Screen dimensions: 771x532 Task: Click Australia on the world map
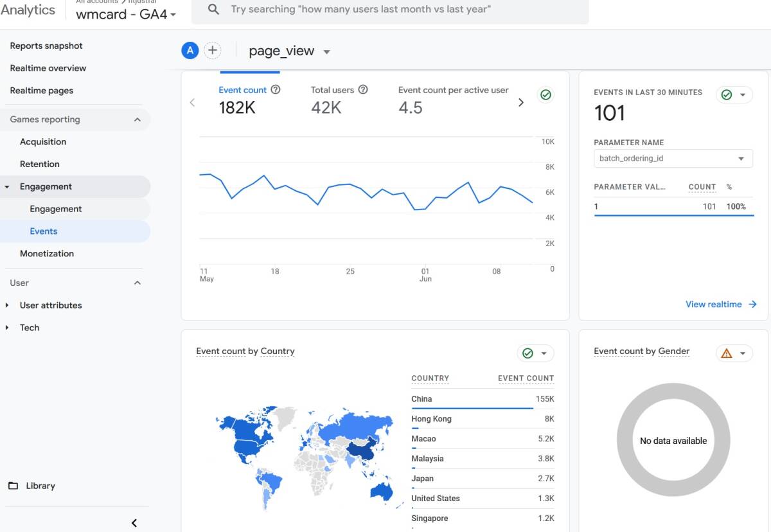380,492
